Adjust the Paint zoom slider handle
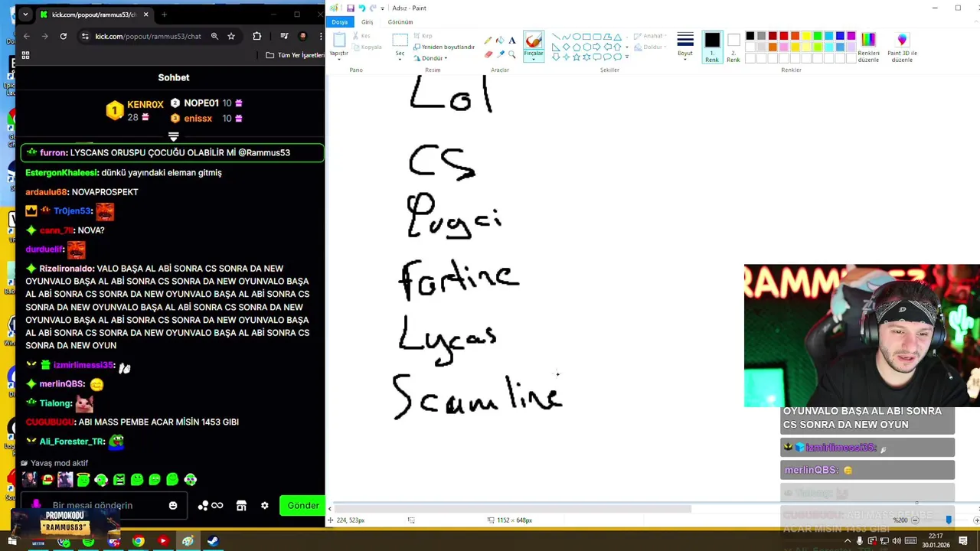This screenshot has height=551, width=980. tap(949, 520)
